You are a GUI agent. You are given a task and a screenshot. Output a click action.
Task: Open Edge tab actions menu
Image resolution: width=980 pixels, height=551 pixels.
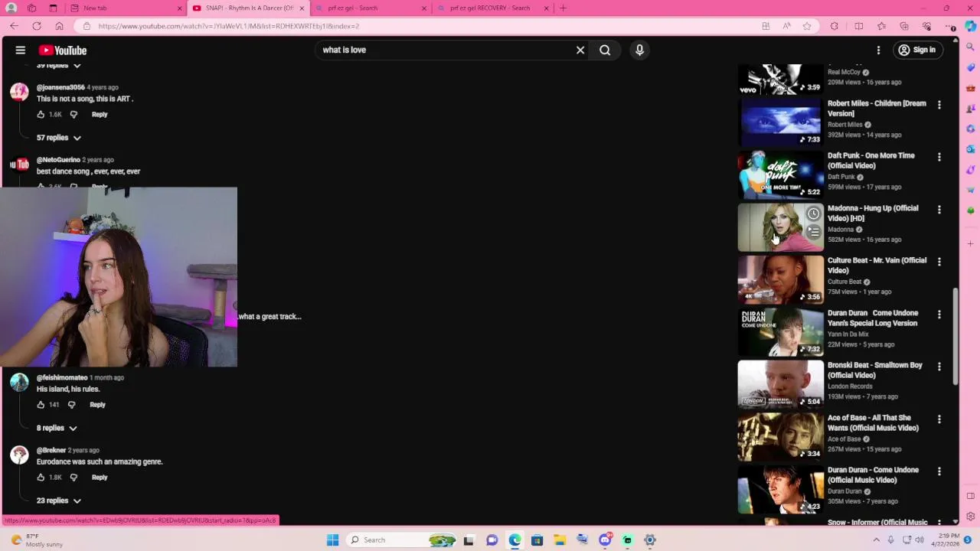point(53,8)
